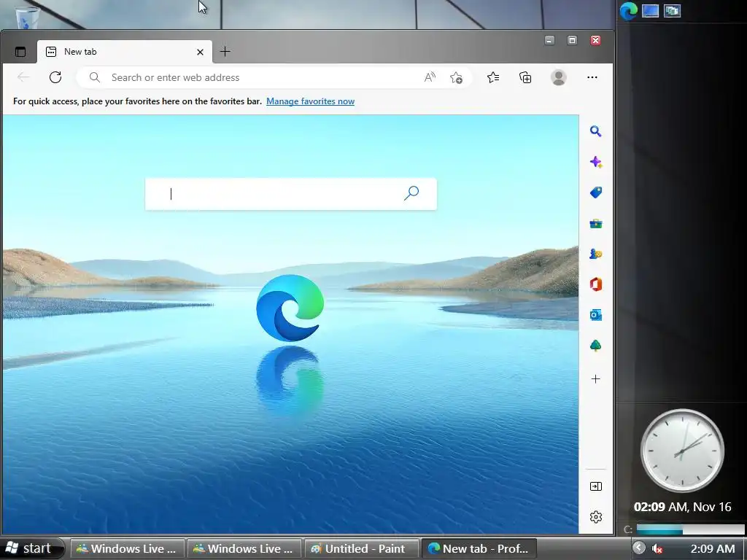Click the analog clock gadget
The image size is (747, 560).
pyautogui.click(x=682, y=451)
